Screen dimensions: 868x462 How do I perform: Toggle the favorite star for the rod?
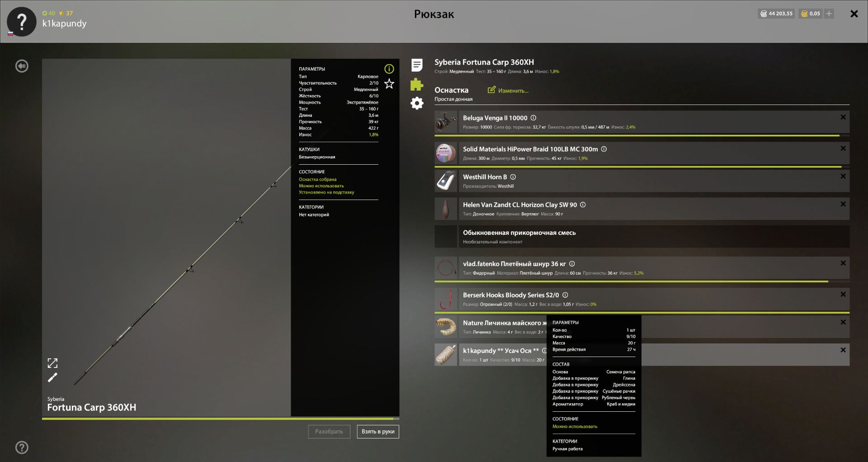point(389,84)
